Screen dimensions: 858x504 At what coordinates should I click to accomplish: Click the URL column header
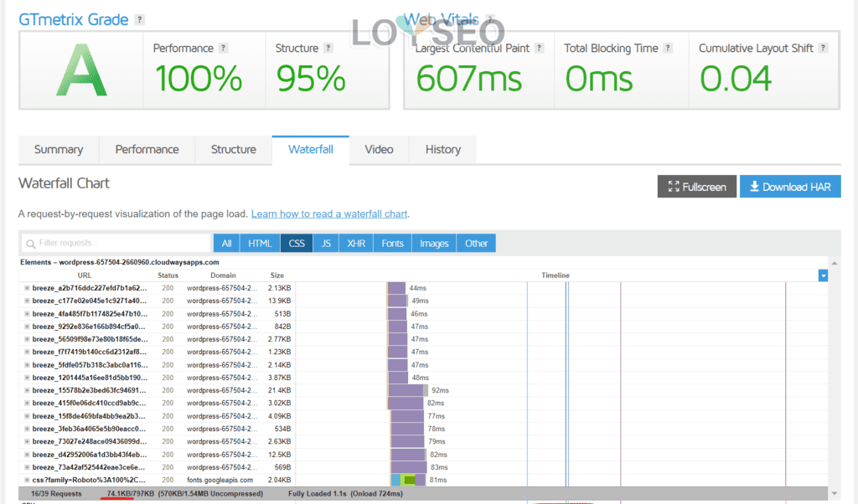click(85, 275)
